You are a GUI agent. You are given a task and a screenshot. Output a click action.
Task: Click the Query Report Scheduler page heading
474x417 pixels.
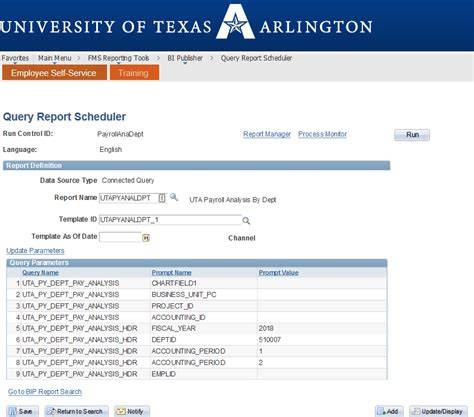click(x=64, y=117)
